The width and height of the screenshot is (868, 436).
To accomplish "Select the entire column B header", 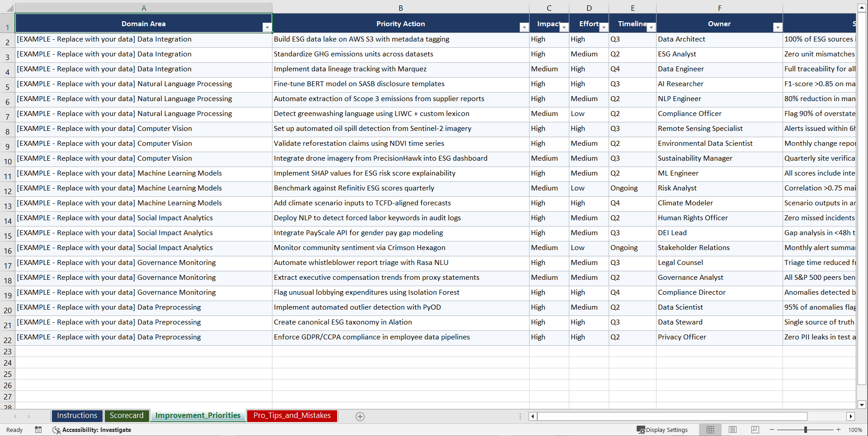I will tap(401, 8).
